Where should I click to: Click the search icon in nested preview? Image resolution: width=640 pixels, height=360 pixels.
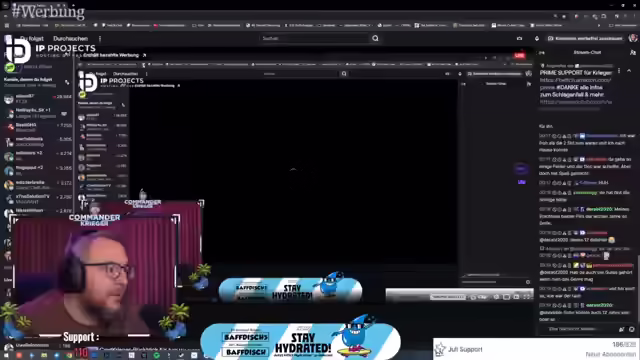pos(344,74)
